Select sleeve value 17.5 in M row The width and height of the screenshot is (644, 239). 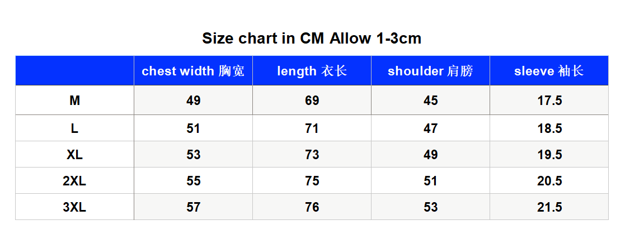pyautogui.click(x=549, y=101)
